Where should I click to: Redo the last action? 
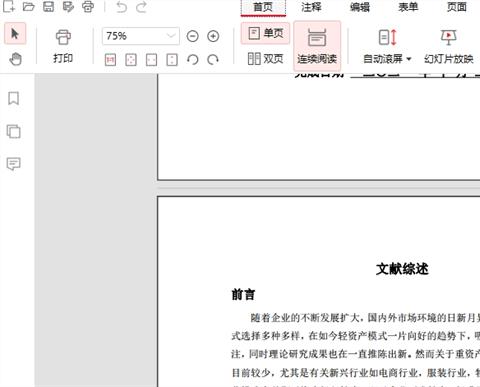tap(141, 7)
